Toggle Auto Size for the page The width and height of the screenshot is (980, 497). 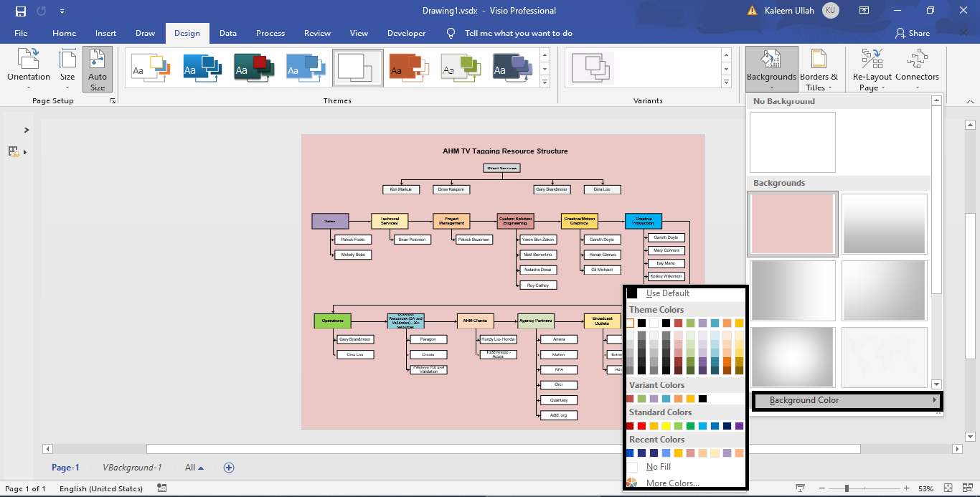[x=98, y=68]
